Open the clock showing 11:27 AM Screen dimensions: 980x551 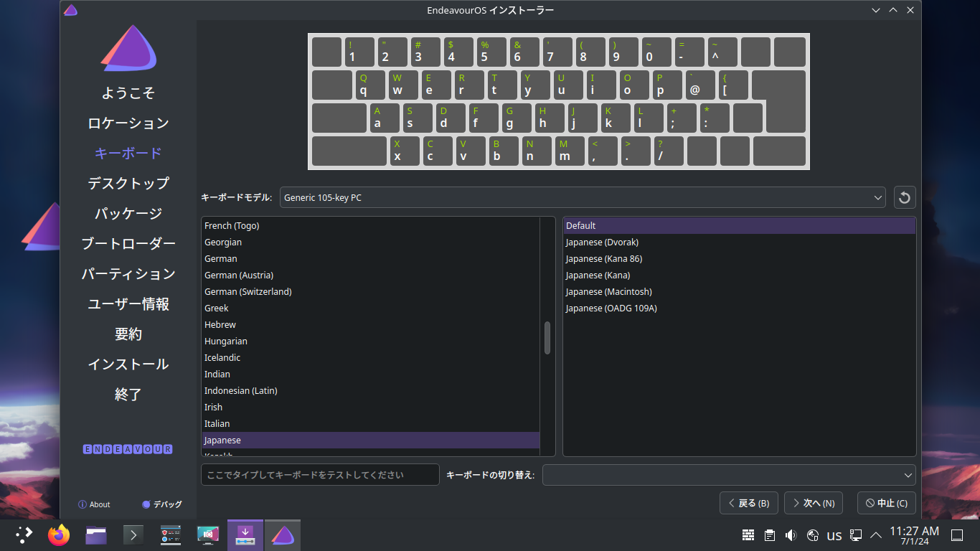915,535
